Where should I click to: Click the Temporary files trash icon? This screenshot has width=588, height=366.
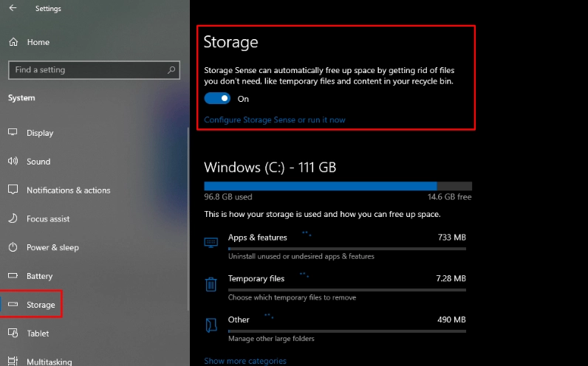click(x=211, y=284)
